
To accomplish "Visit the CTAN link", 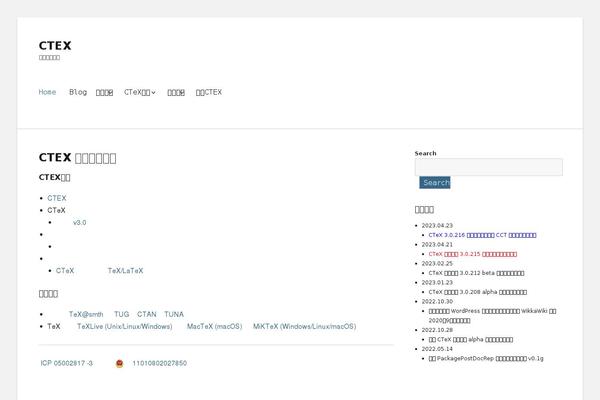I will [147, 314].
